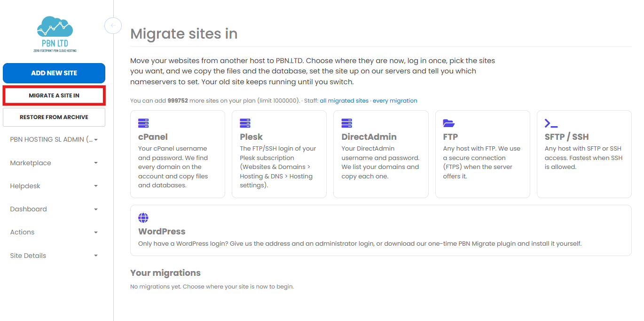Click the Plesk server icon
This screenshot has height=321, width=644.
pyautogui.click(x=245, y=123)
